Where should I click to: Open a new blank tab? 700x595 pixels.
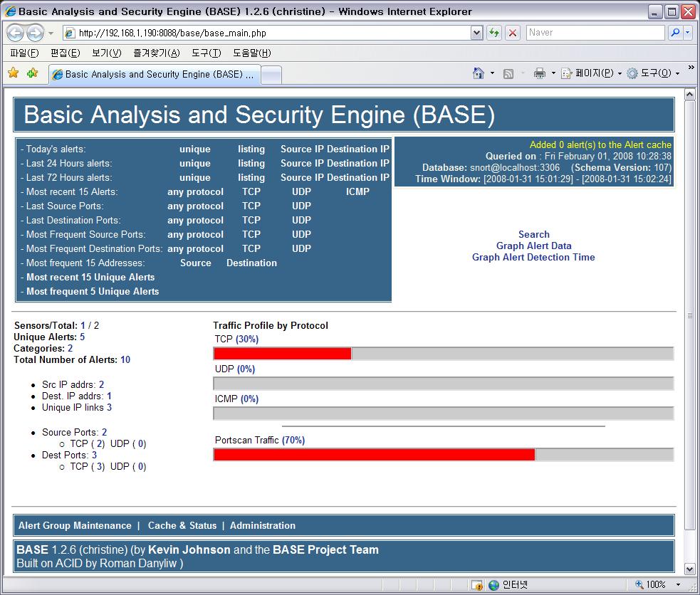pyautogui.click(x=271, y=75)
